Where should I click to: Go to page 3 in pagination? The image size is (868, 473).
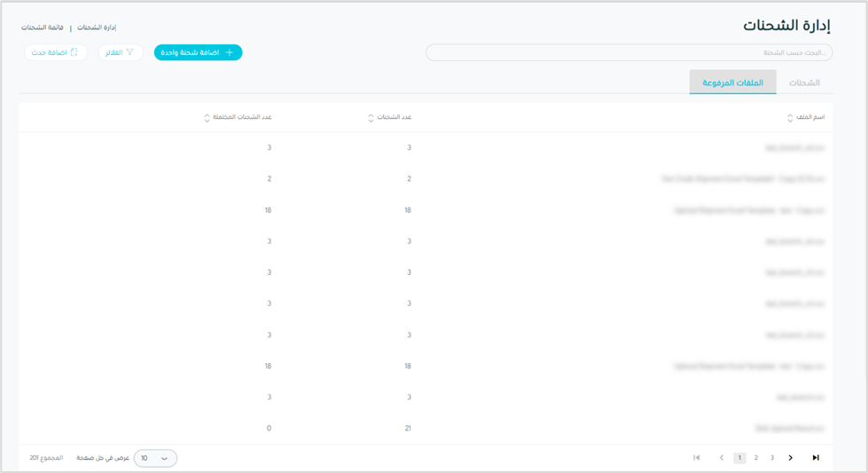tap(772, 458)
